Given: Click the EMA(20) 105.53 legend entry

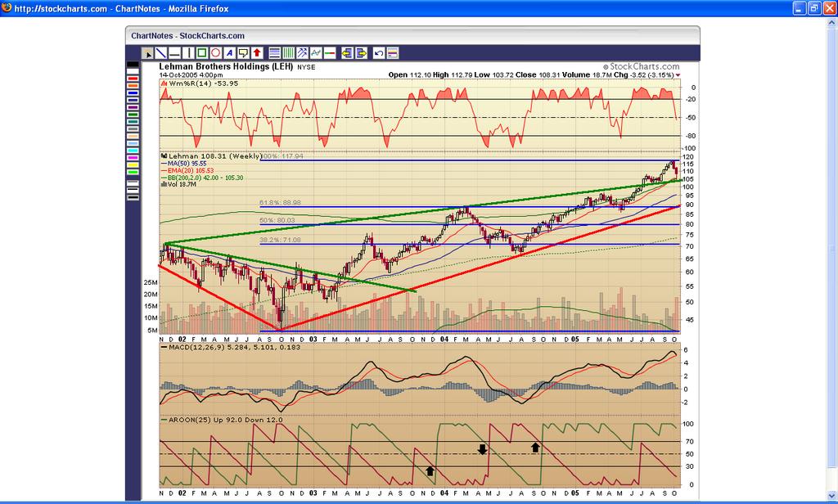Looking at the screenshot, I should click(x=187, y=170).
